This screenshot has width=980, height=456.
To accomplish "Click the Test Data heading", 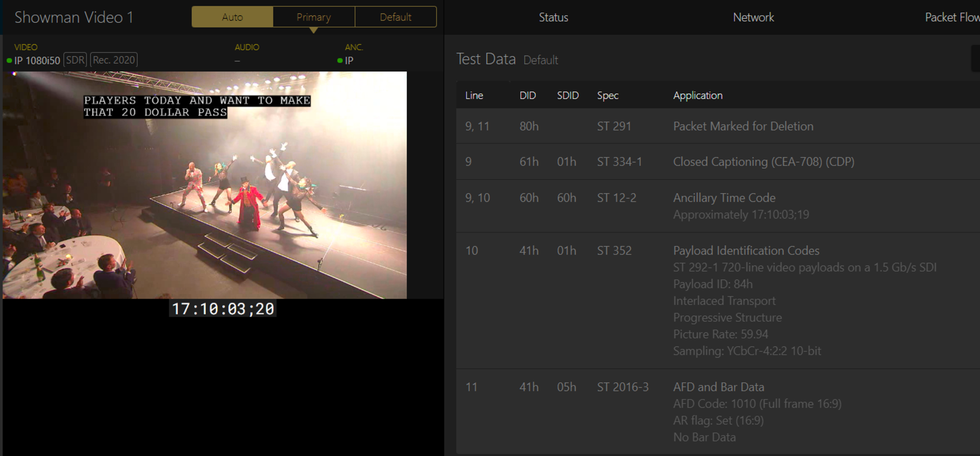I will [486, 59].
